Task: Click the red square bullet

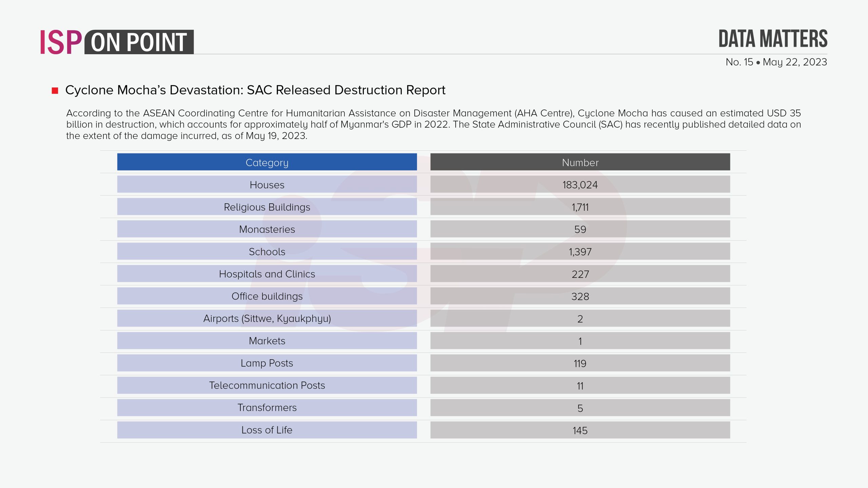Action: (55, 90)
